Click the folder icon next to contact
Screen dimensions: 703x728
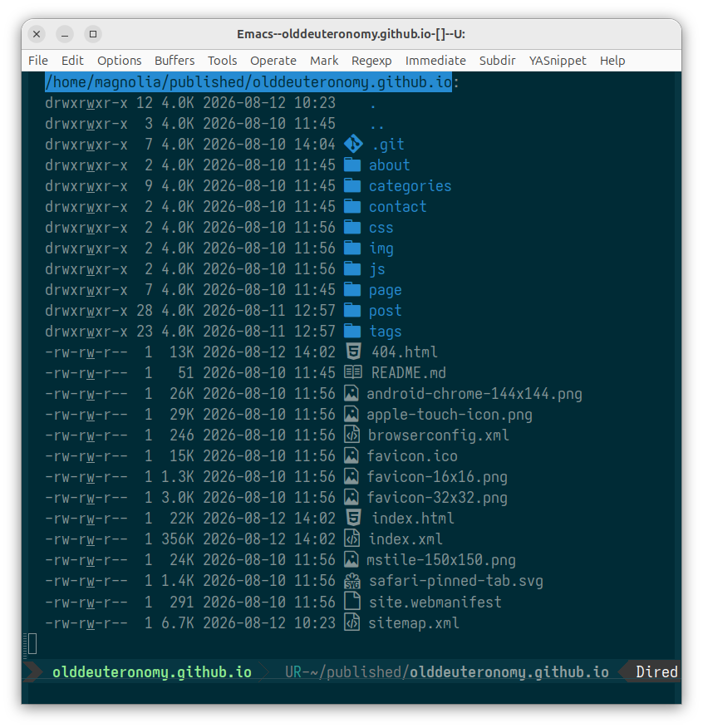pyautogui.click(x=352, y=206)
